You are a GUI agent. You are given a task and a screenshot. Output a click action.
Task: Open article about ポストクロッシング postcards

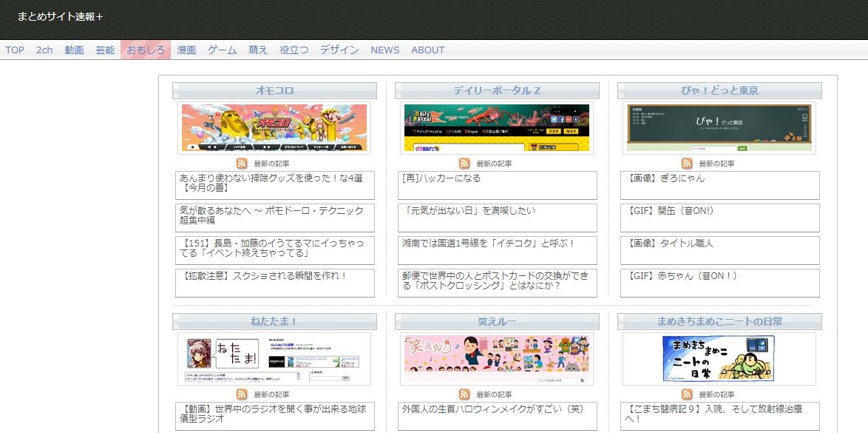tap(498, 283)
